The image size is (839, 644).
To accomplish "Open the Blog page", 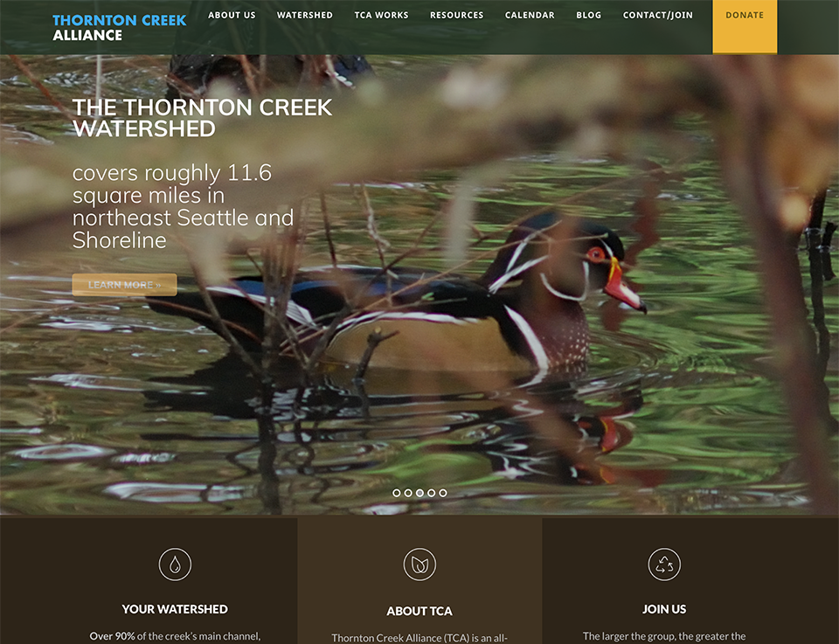I will coord(588,15).
